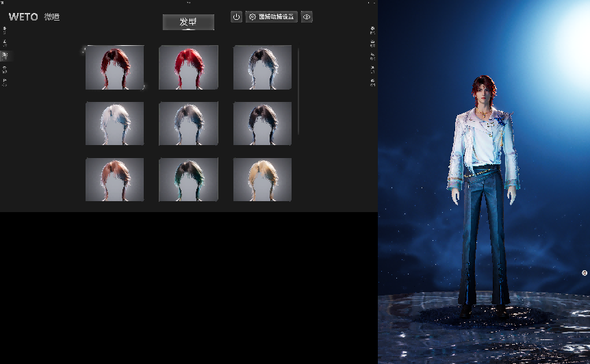Click the 面捕动捕设置 button label
Screen dimensions: 590x364
(277, 16)
